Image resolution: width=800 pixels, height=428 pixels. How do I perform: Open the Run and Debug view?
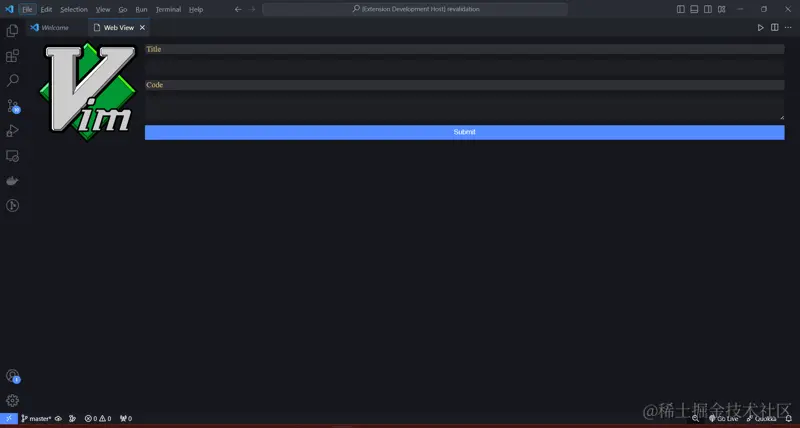click(12, 131)
